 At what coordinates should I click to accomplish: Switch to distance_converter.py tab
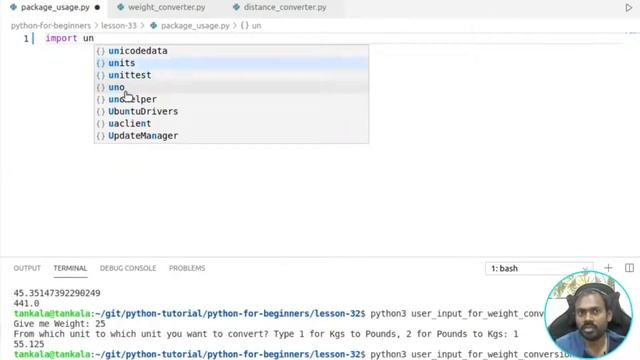(x=280, y=7)
